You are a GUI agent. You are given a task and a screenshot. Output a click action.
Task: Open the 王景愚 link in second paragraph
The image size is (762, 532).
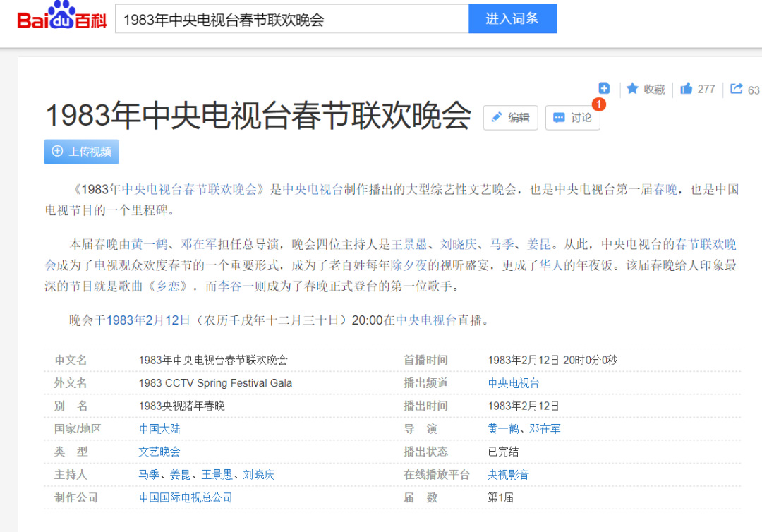(x=409, y=244)
